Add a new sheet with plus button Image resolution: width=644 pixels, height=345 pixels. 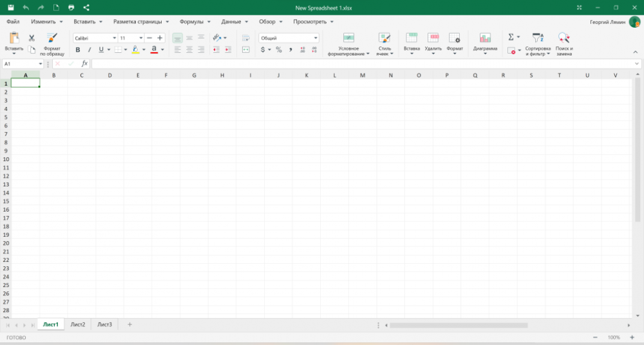click(x=129, y=324)
